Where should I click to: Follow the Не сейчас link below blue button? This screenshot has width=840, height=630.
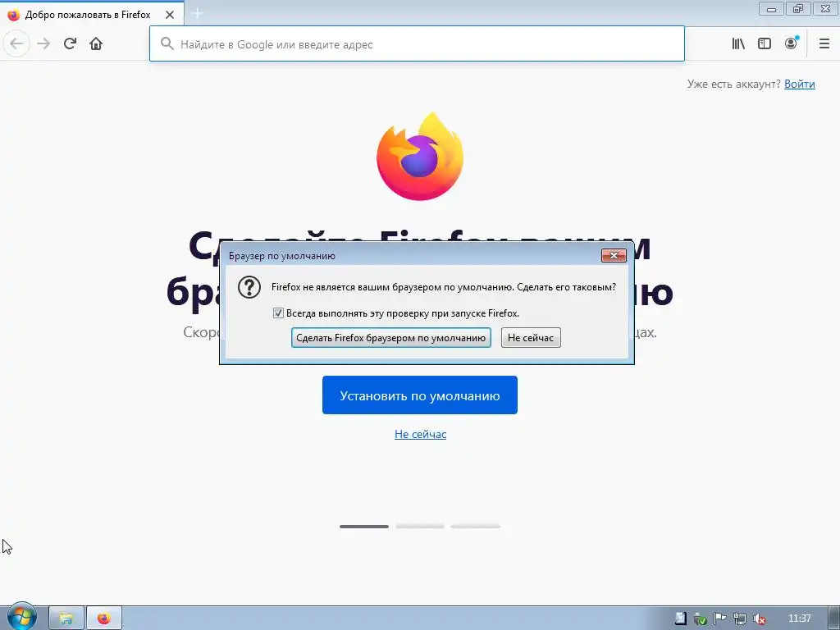pyautogui.click(x=421, y=434)
